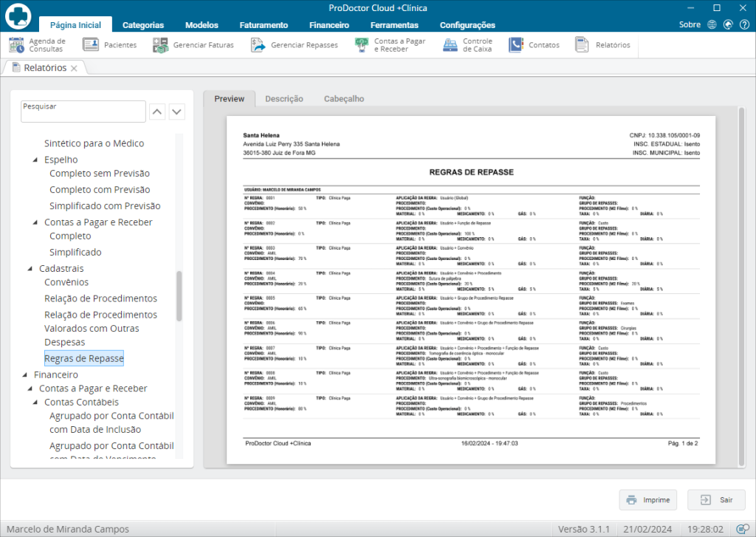This screenshot has width=756, height=537.
Task: Click the exit icon on Sair
Action: click(x=705, y=500)
